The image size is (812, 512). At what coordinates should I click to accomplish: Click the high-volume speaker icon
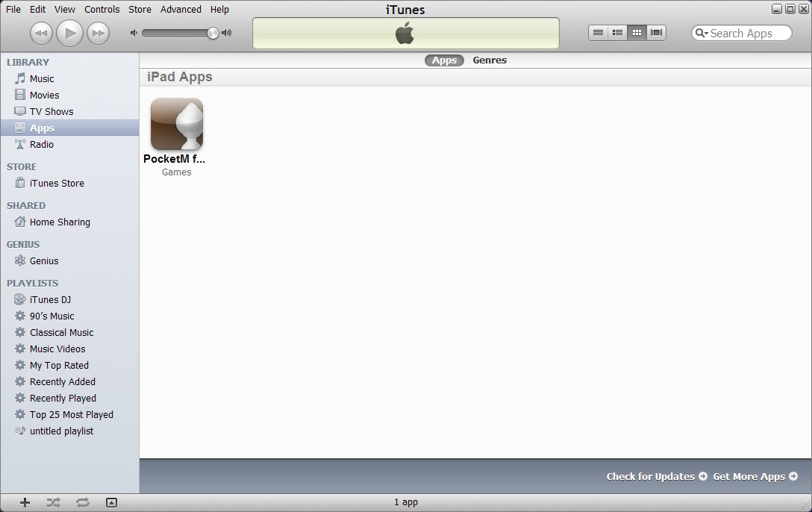click(226, 33)
